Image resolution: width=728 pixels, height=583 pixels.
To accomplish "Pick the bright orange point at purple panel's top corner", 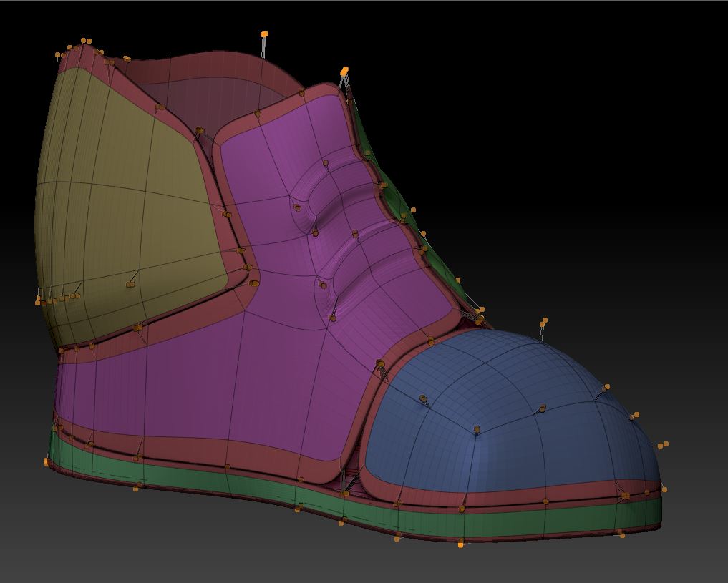I will (344, 71).
